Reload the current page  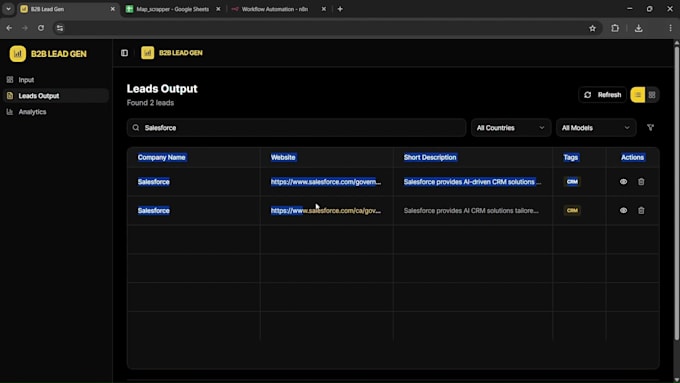pos(41,28)
